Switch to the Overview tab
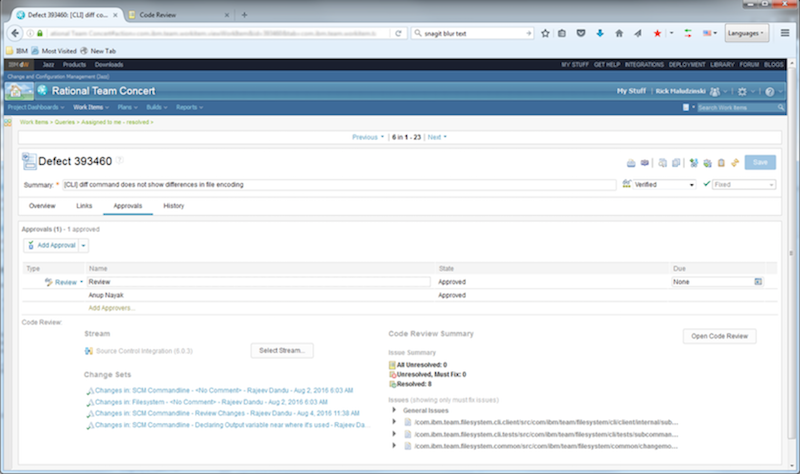 click(42, 206)
